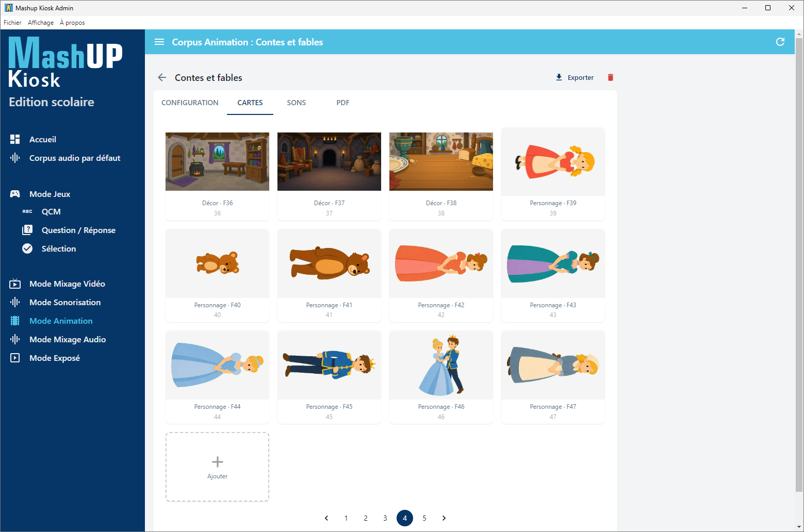Click the Mode Mixage Audio icon

click(15, 339)
